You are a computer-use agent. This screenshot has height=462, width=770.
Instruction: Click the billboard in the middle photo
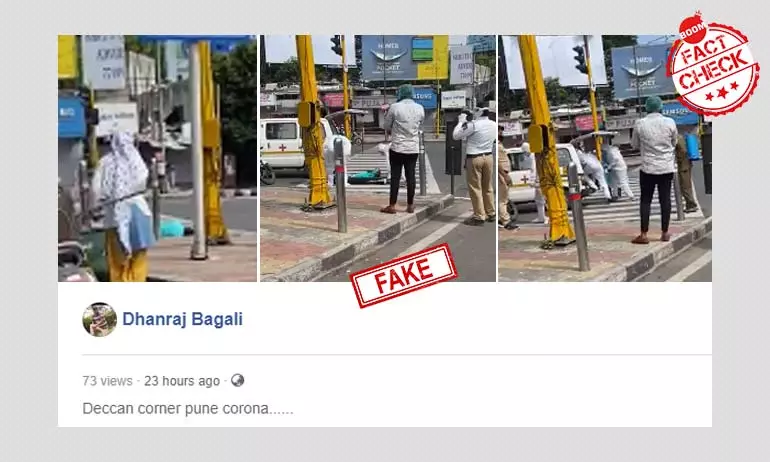405,57
